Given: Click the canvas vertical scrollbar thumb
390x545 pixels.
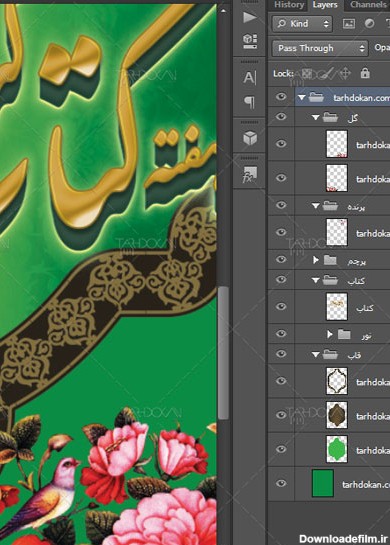Looking at the screenshot, I should 224,353.
